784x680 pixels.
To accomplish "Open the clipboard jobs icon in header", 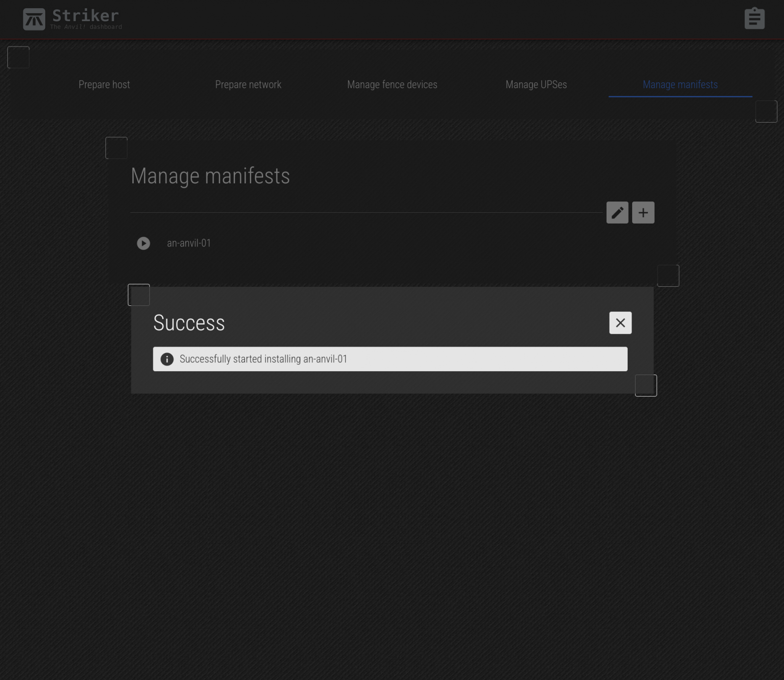I will tap(754, 19).
